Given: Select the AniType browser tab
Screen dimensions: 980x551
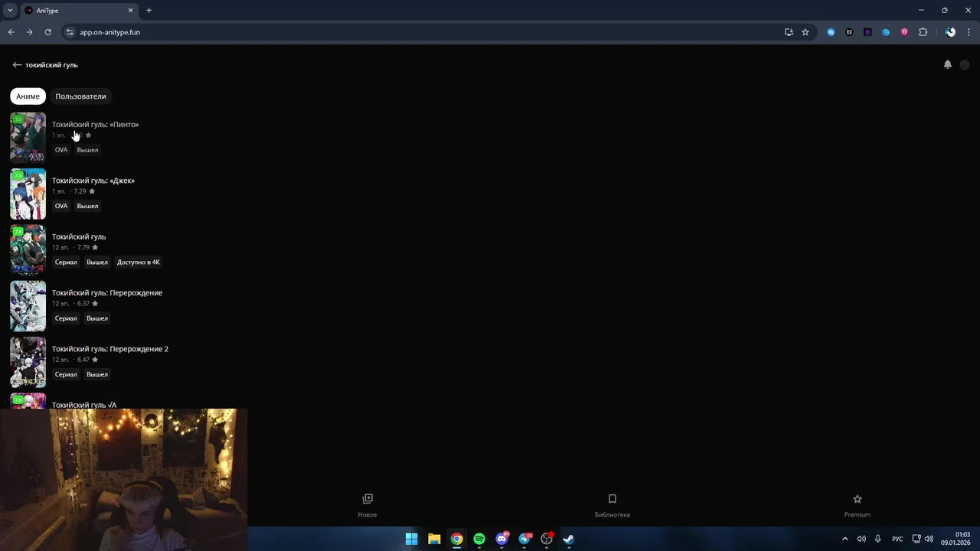Looking at the screenshot, I should [x=79, y=11].
